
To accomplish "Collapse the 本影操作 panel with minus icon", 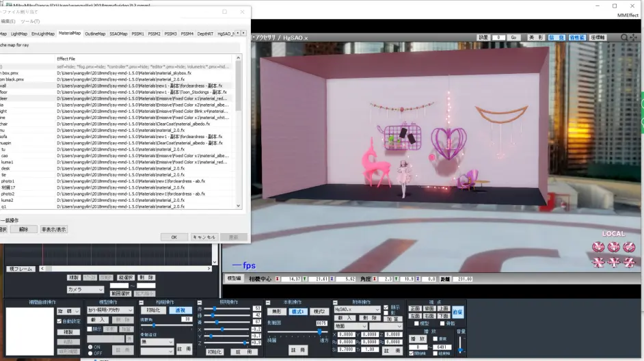I will pyautogui.click(x=268, y=302).
